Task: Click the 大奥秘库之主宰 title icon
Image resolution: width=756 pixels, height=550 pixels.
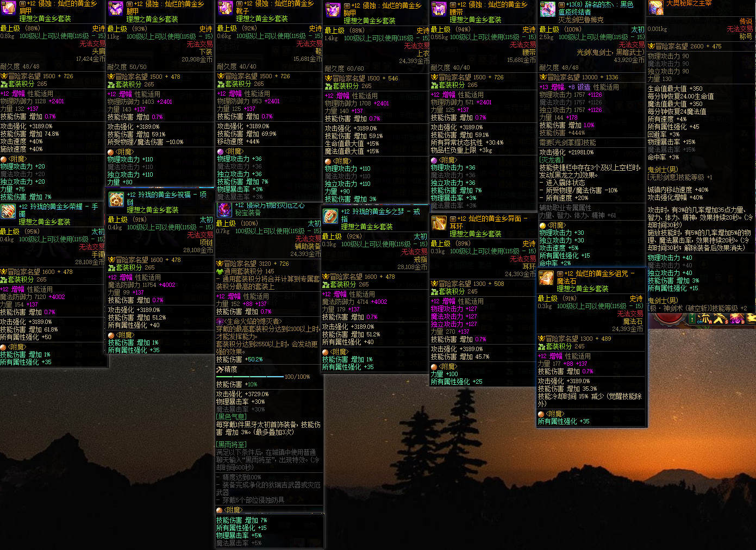Action: [x=655, y=7]
